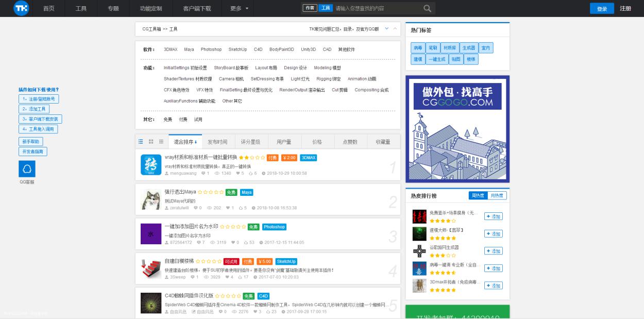Rate the SketchUp stairs plugin five stars
This screenshot has width=644, height=319.
[x=221, y=261]
